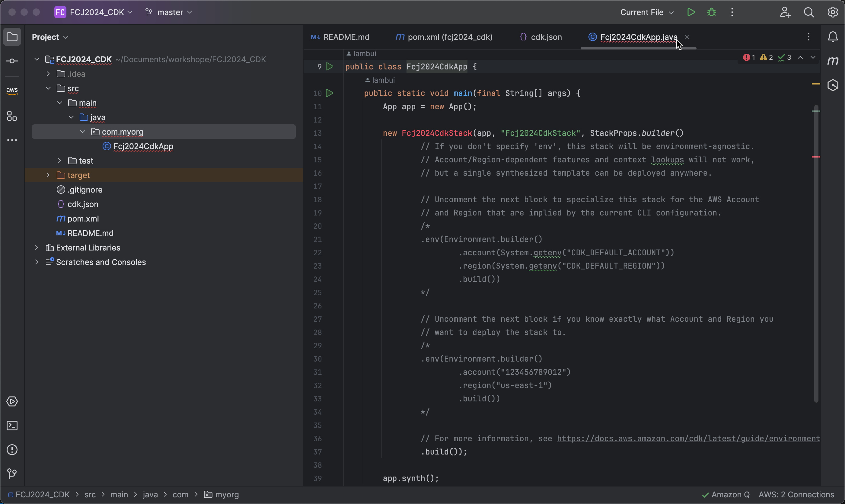
Task: Click the warnings count indicator
Action: point(766,57)
